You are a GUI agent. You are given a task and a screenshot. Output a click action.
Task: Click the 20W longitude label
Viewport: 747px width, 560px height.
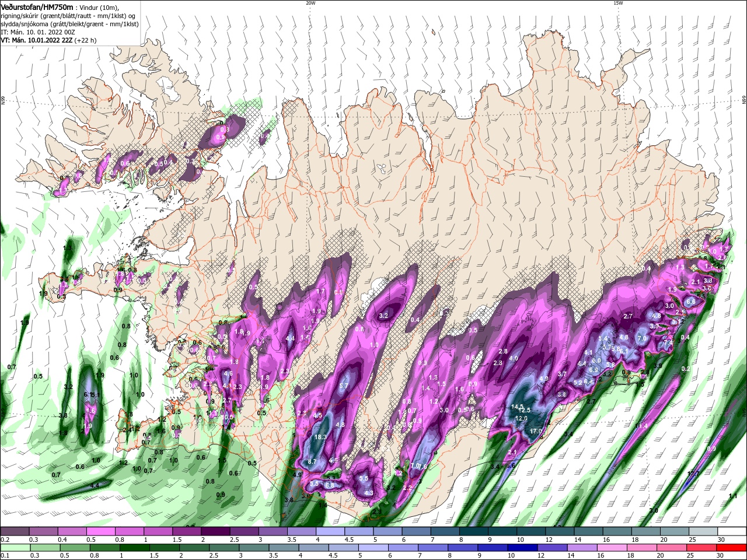click(x=310, y=3)
